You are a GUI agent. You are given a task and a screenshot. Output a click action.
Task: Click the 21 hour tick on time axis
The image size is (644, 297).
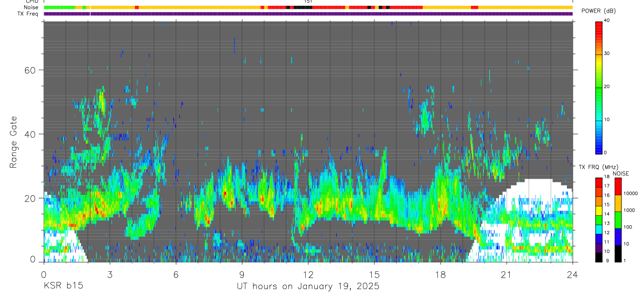click(507, 274)
